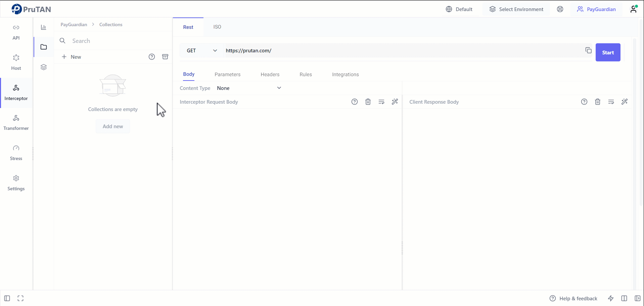Select the Headers tab
644x306 pixels.
coord(270,74)
